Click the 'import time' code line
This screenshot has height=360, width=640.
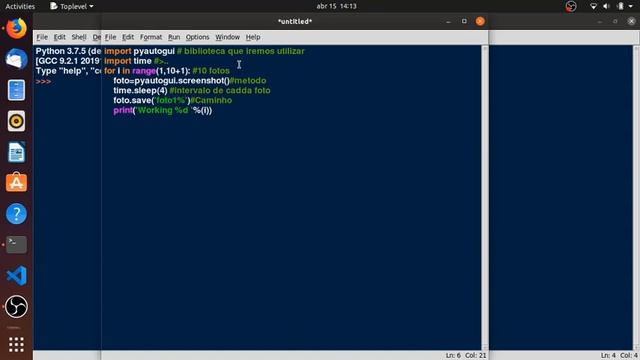(128, 61)
